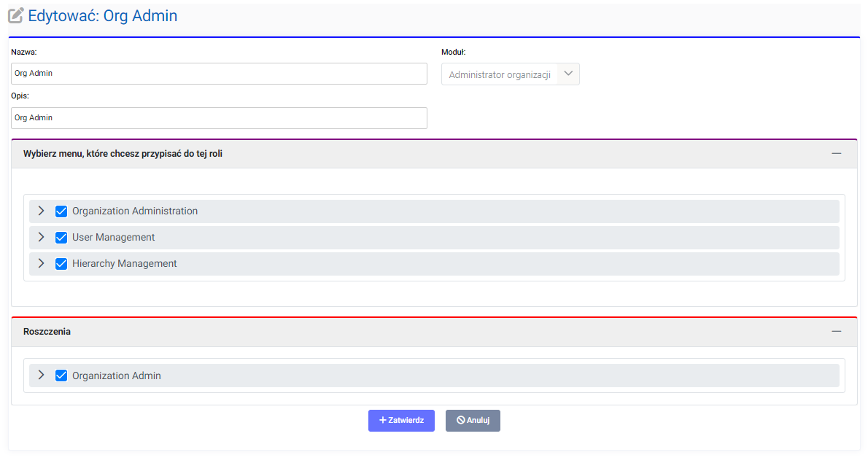Toggle the User Management checkbox
The height and width of the screenshot is (463, 868).
[x=61, y=238]
